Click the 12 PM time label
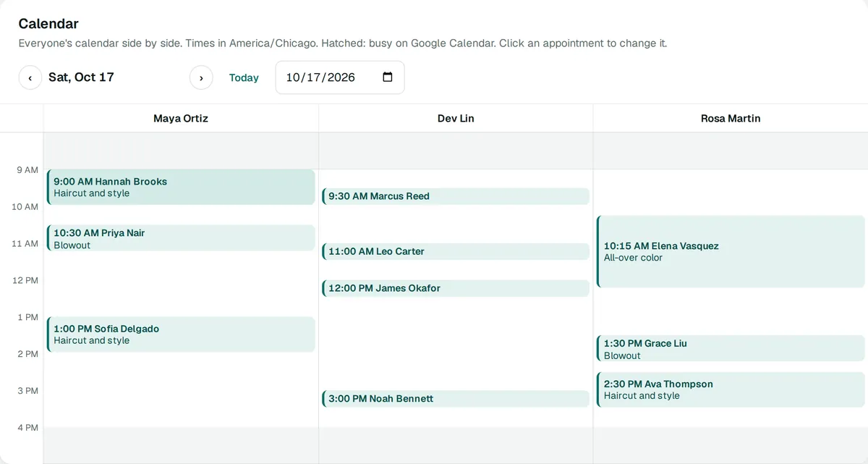The height and width of the screenshot is (464, 868). (x=25, y=280)
